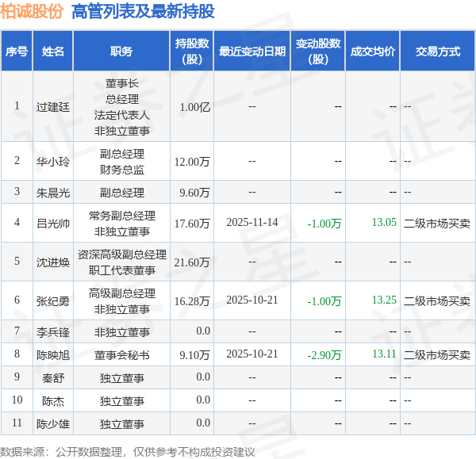
Task: Click the 21.60万 holding value
Action: click(192, 262)
